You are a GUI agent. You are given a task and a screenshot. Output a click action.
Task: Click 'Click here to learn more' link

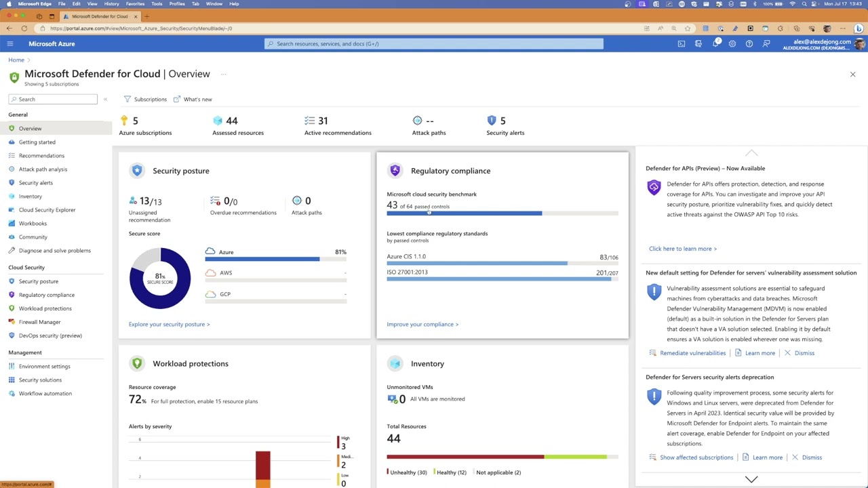coord(683,249)
